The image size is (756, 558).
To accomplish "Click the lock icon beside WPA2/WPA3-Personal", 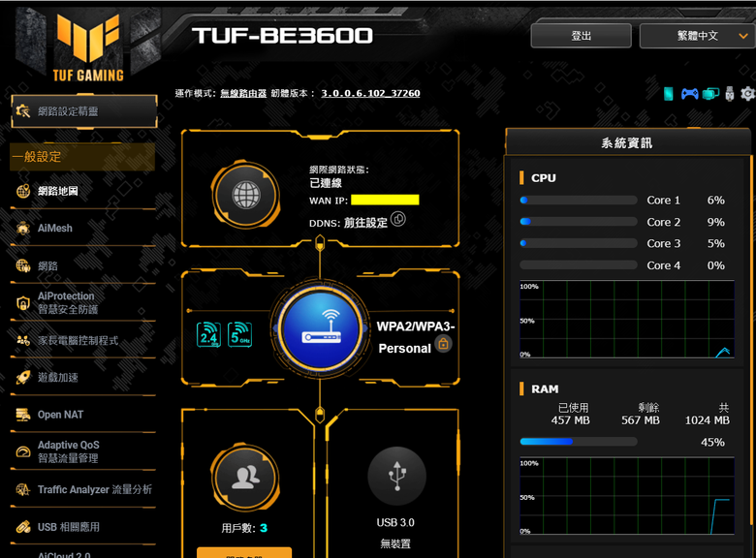I will point(444,344).
